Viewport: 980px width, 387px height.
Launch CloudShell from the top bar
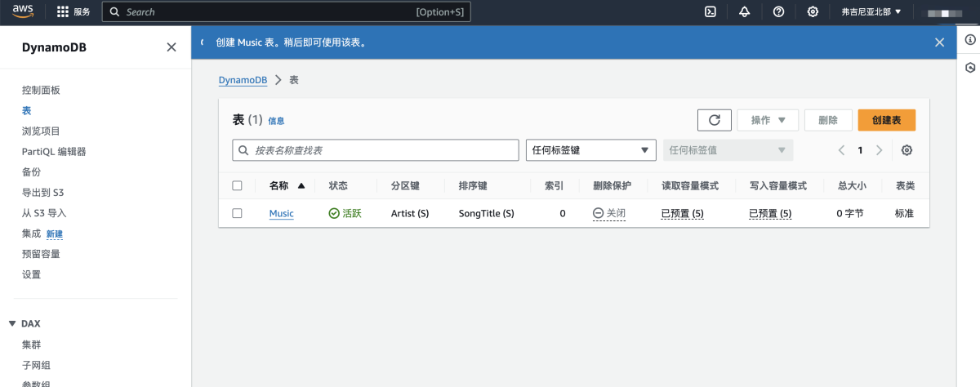tap(710, 12)
